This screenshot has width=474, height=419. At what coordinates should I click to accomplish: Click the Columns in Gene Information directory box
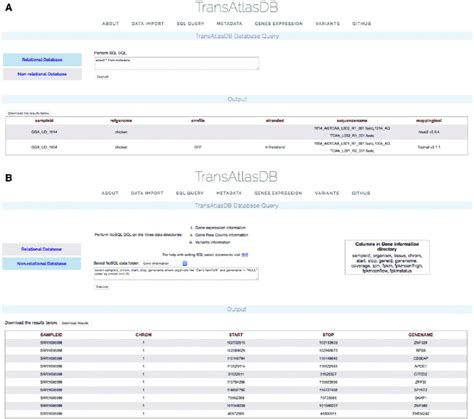point(387,257)
